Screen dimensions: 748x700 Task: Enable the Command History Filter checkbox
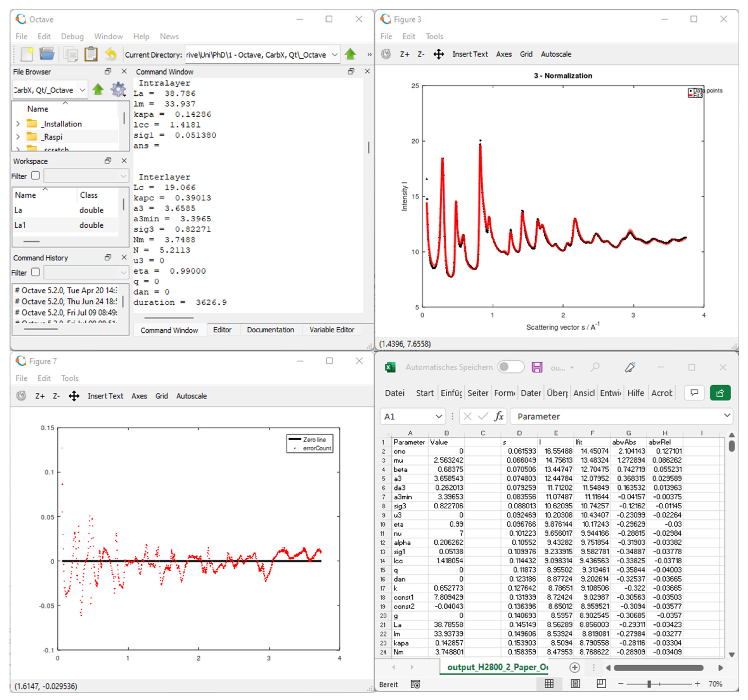pos(35,272)
